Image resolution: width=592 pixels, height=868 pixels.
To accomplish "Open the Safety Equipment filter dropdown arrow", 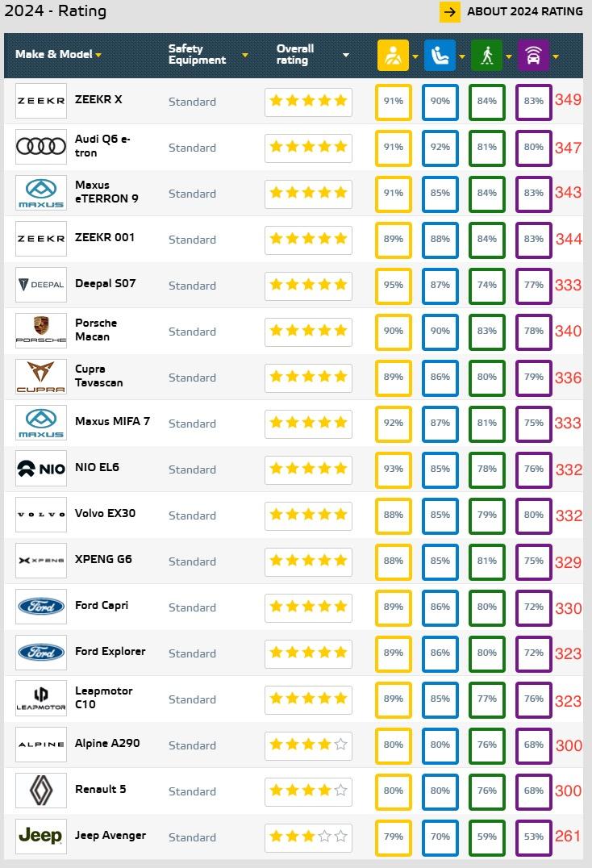I will 245,55.
